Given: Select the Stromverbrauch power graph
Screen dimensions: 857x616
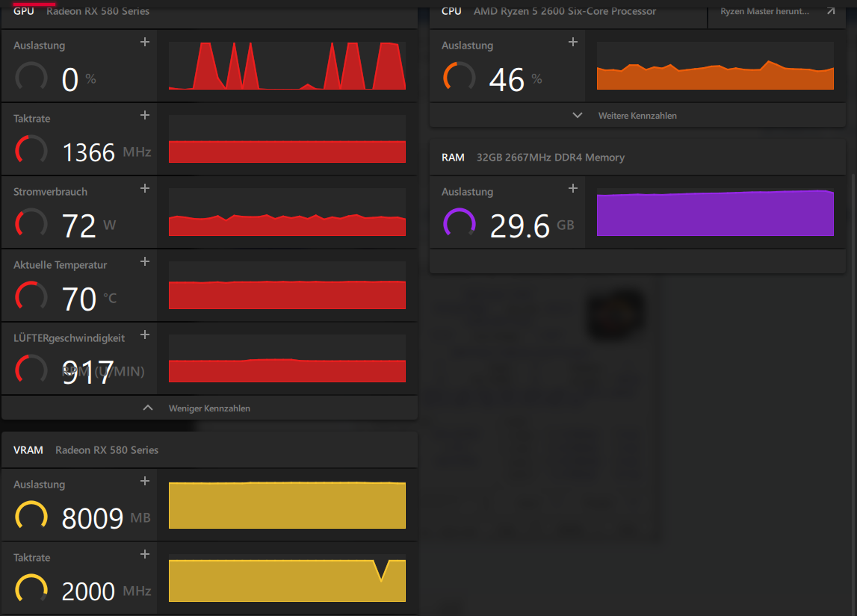Looking at the screenshot, I should click(x=287, y=212).
